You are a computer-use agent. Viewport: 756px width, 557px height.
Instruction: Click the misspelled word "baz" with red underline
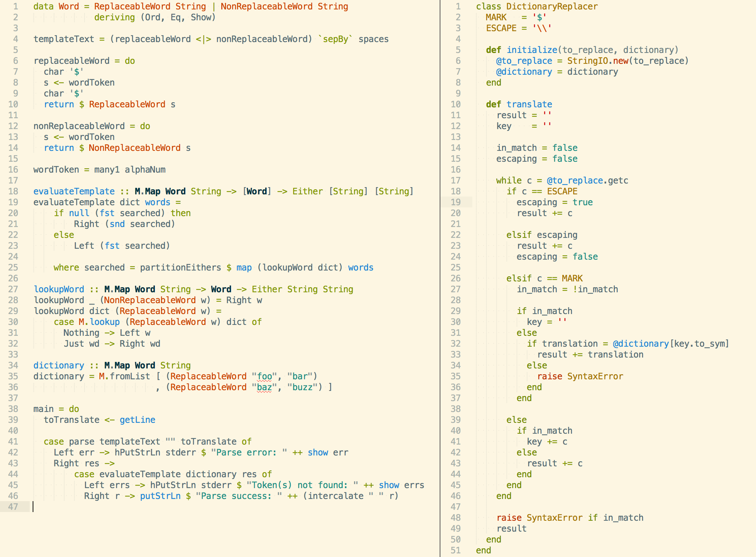tap(264, 387)
